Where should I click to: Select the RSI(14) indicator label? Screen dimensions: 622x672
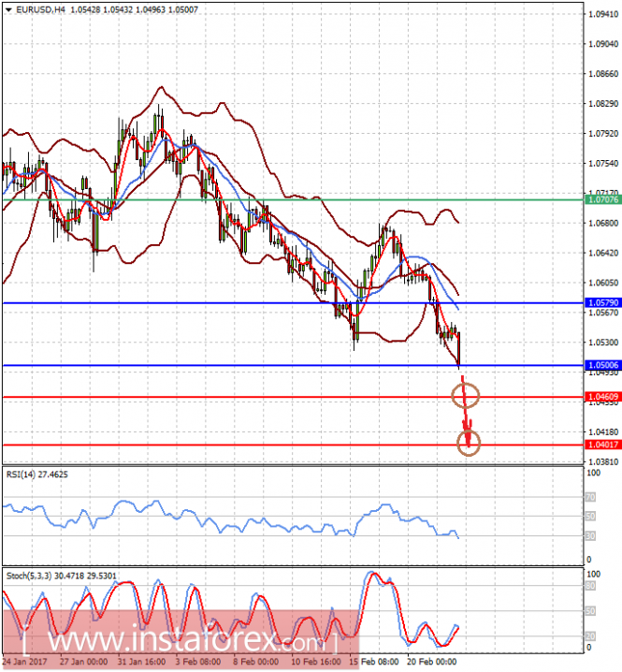36,475
